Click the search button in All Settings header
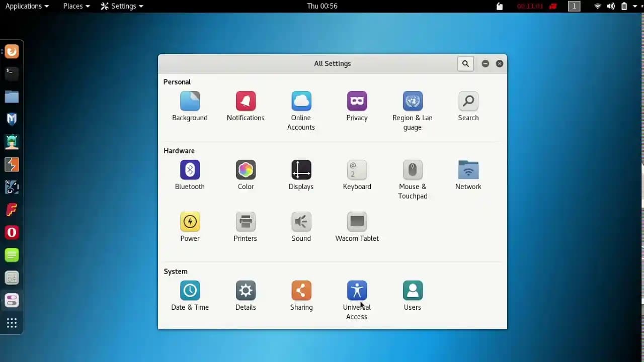Screen dimensions: 644x362 (465, 64)
